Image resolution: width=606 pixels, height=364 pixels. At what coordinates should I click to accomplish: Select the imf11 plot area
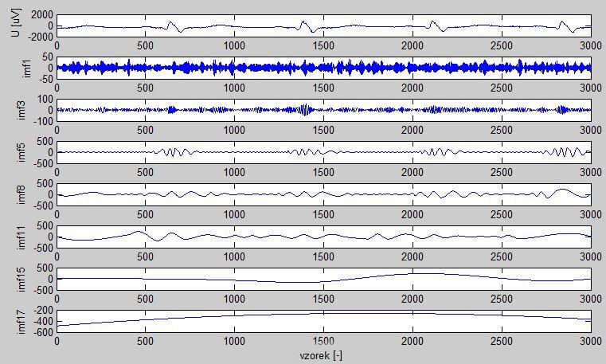[x=324, y=237]
